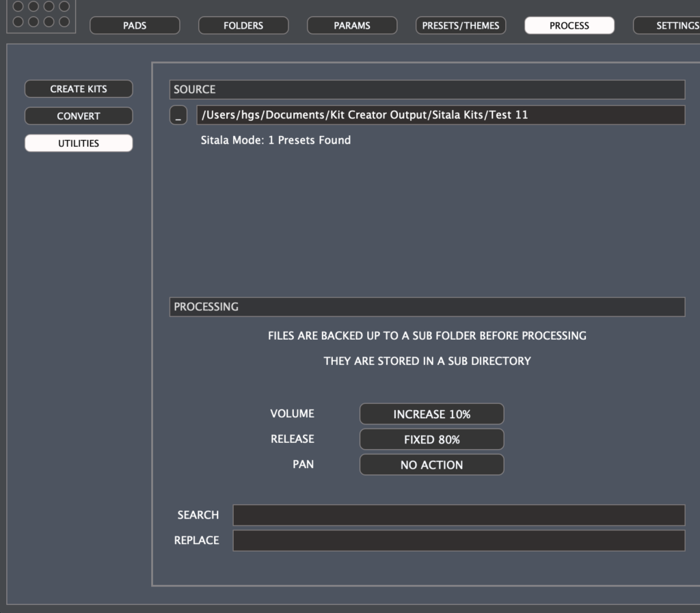700x613 pixels.
Task: Click the 'Sitala Mode: 1 Presets Found' status text
Action: [x=275, y=140]
